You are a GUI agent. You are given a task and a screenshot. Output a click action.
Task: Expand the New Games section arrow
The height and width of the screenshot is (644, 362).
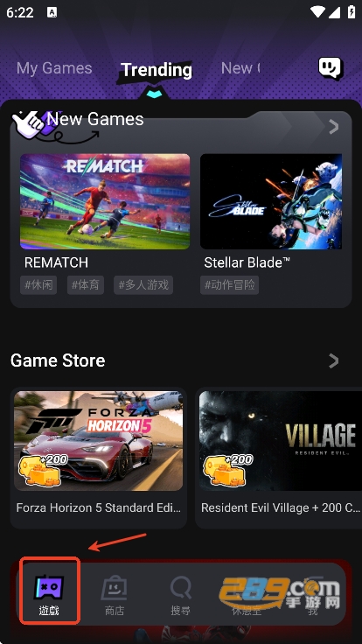[334, 127]
